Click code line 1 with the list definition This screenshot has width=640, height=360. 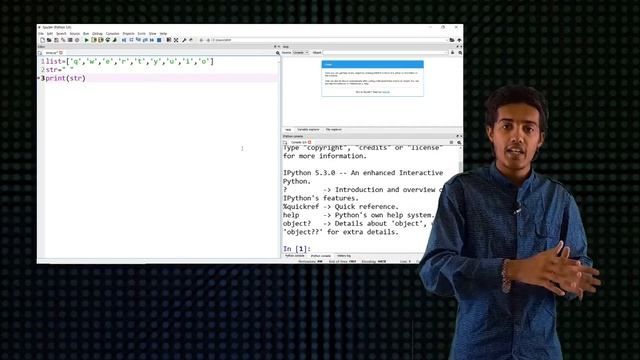pos(130,61)
